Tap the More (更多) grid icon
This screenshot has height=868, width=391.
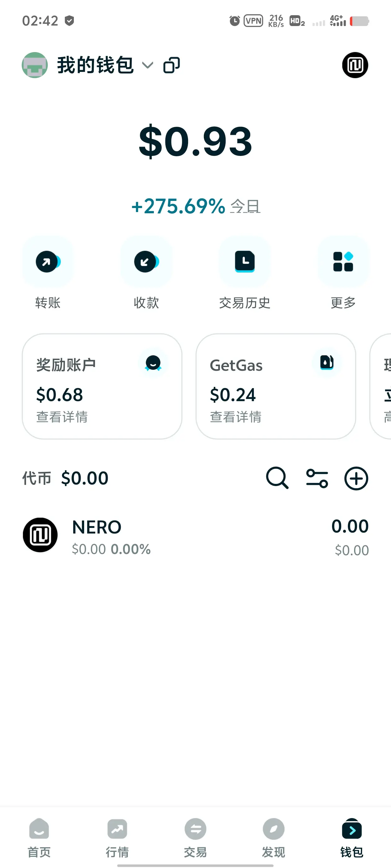(x=343, y=261)
